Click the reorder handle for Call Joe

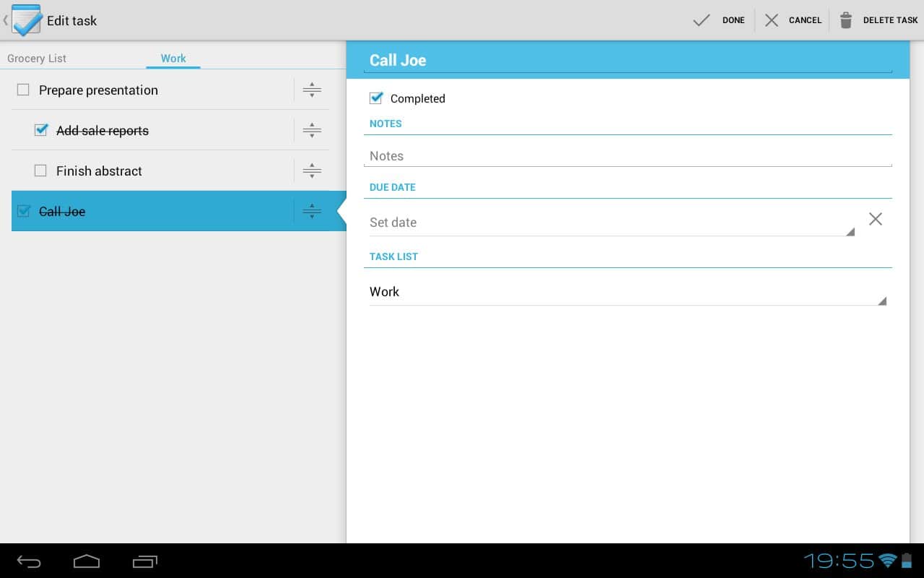(x=312, y=212)
